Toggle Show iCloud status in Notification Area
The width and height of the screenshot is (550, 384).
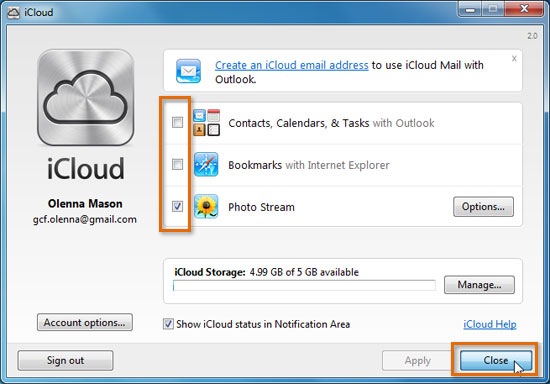click(x=168, y=324)
